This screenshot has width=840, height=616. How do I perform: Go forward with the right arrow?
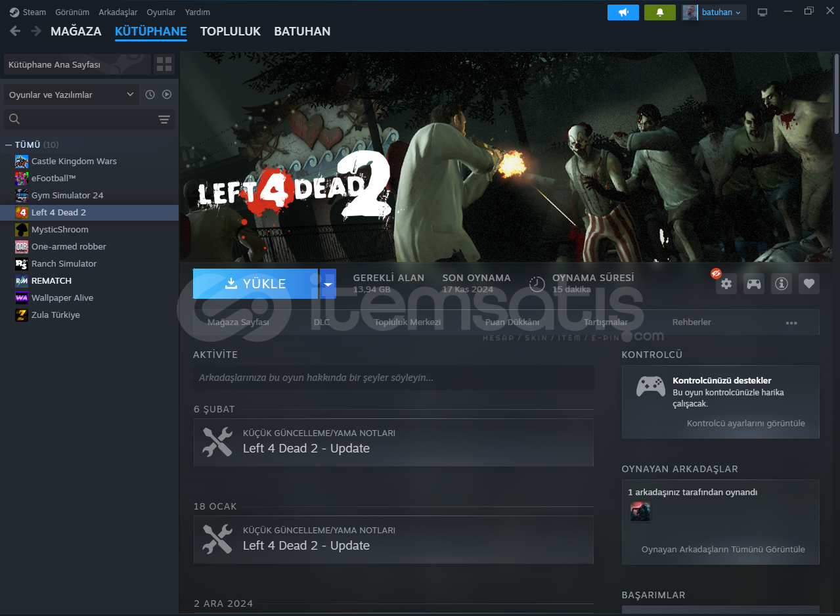35,31
